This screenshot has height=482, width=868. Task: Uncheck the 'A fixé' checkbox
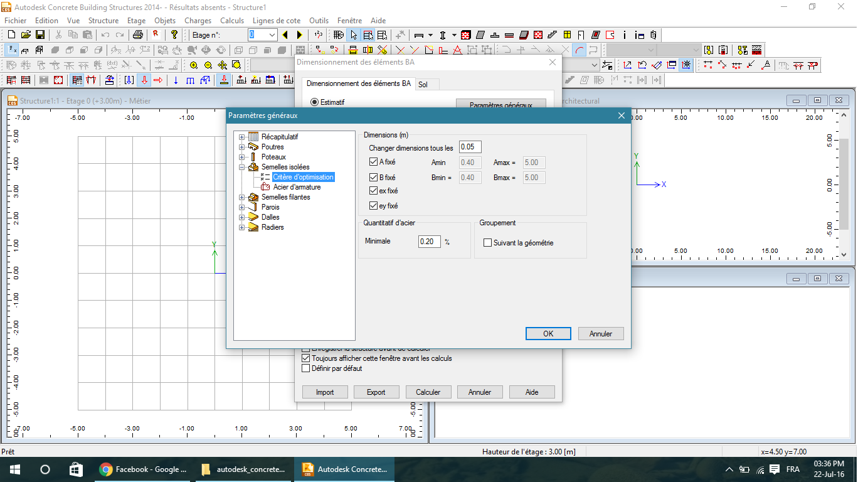[x=373, y=162]
